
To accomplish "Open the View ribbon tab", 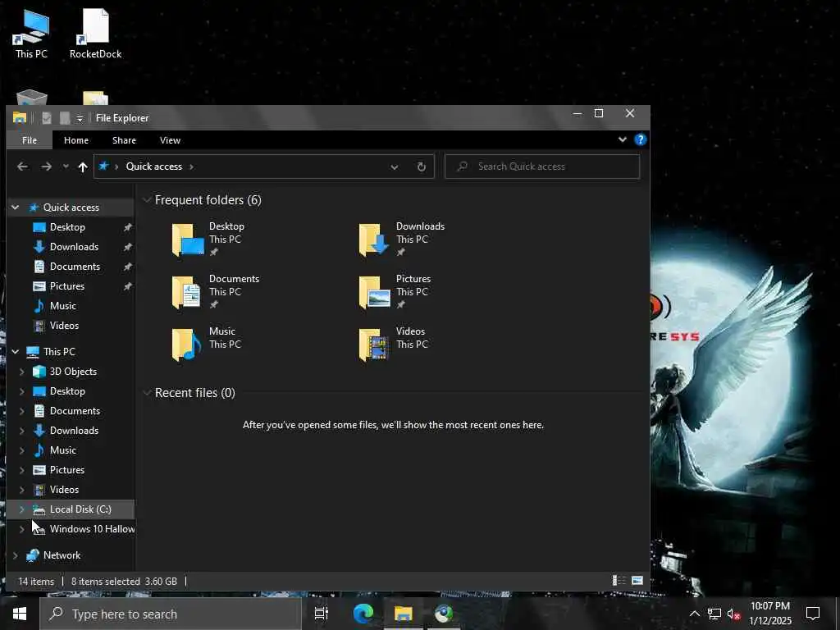I will [x=170, y=140].
